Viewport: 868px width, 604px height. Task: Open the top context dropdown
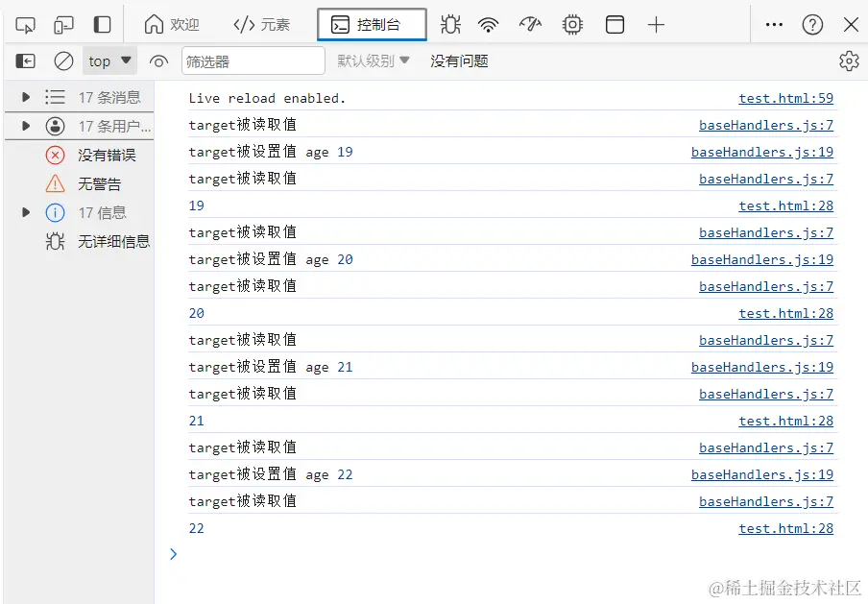tap(109, 60)
